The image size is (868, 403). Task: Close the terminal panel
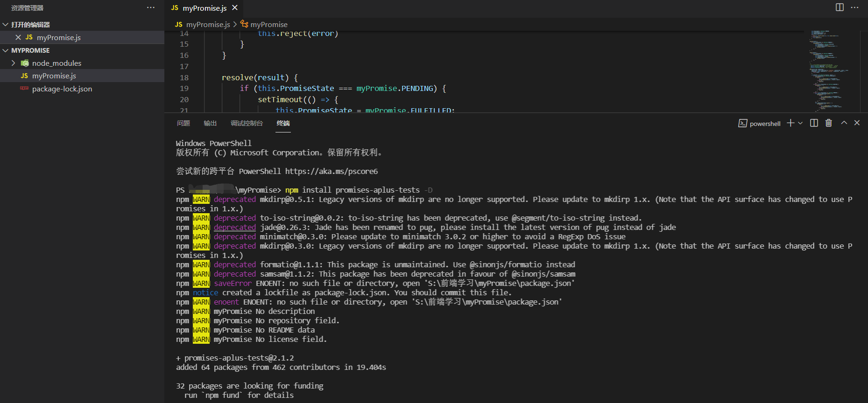[857, 123]
